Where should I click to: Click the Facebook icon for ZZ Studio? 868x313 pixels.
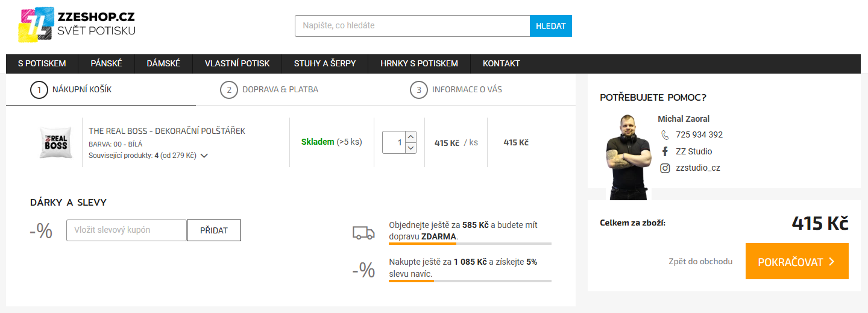pyautogui.click(x=665, y=151)
